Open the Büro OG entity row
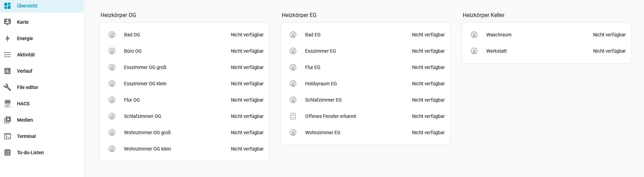The height and width of the screenshot is (177, 644). click(133, 51)
